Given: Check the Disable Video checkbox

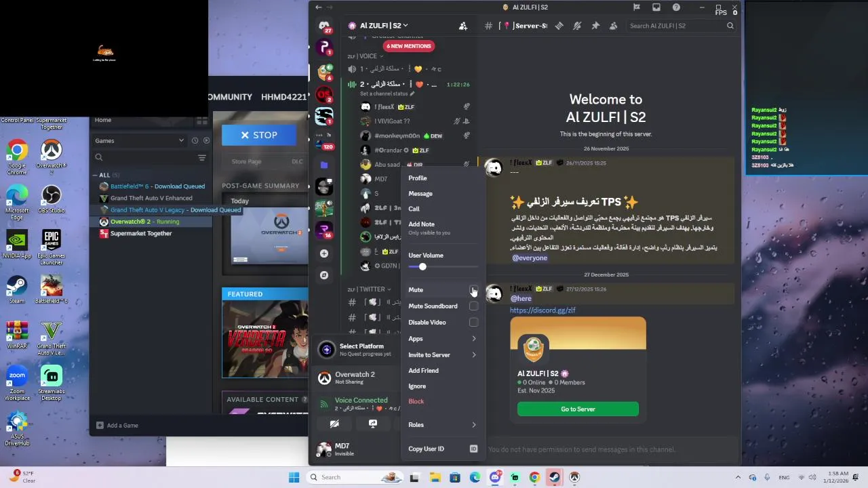Looking at the screenshot, I should pos(473,323).
